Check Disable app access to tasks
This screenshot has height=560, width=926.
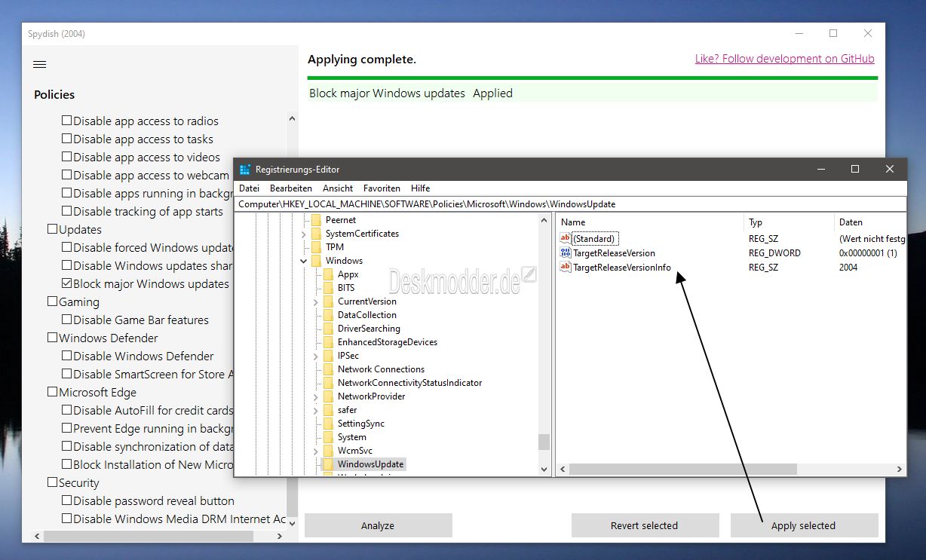tap(66, 139)
